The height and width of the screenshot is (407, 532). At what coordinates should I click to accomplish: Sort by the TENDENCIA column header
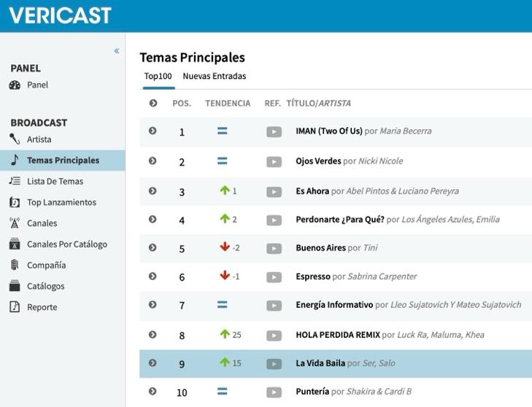click(228, 103)
